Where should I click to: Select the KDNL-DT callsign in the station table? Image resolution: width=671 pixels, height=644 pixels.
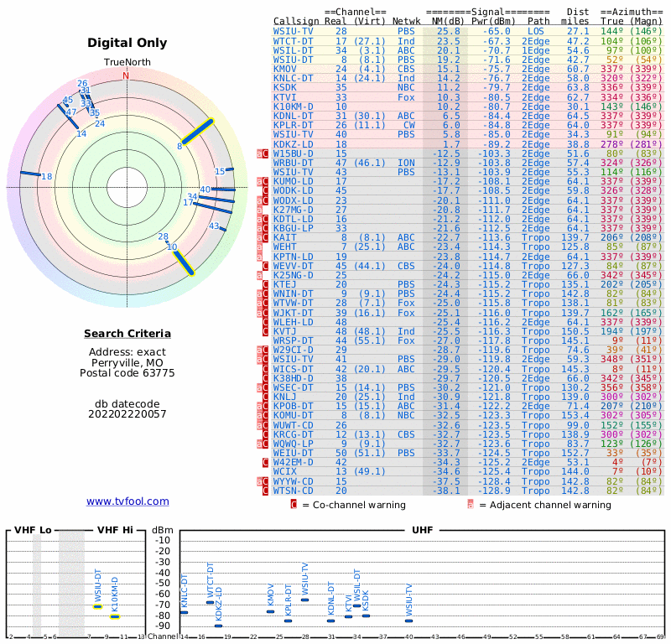point(293,116)
